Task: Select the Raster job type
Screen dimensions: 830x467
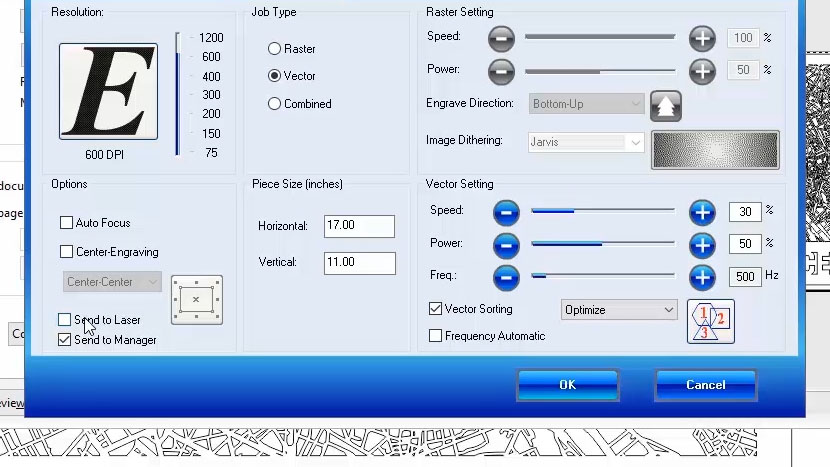Action: pyautogui.click(x=275, y=49)
